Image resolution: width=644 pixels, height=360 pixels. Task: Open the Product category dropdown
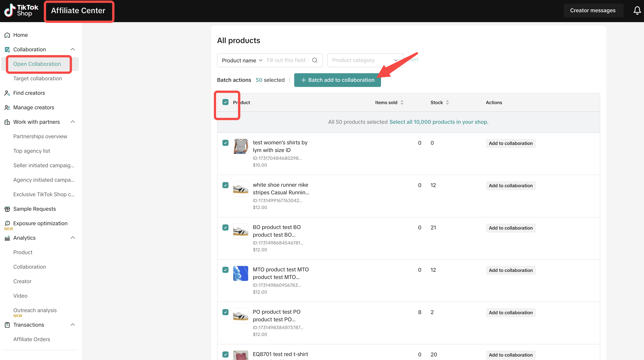365,60
